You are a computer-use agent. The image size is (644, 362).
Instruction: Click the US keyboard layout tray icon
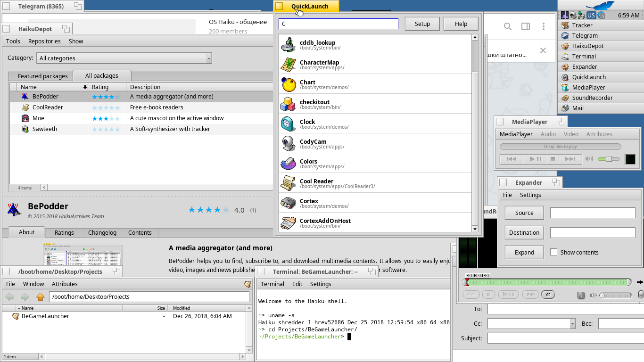pyautogui.click(x=591, y=16)
